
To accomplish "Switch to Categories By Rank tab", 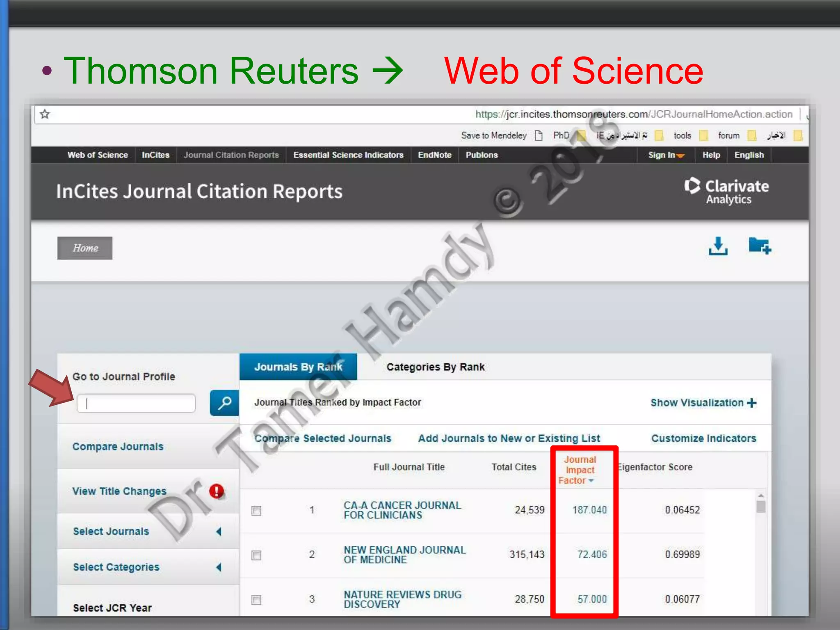I will click(436, 367).
